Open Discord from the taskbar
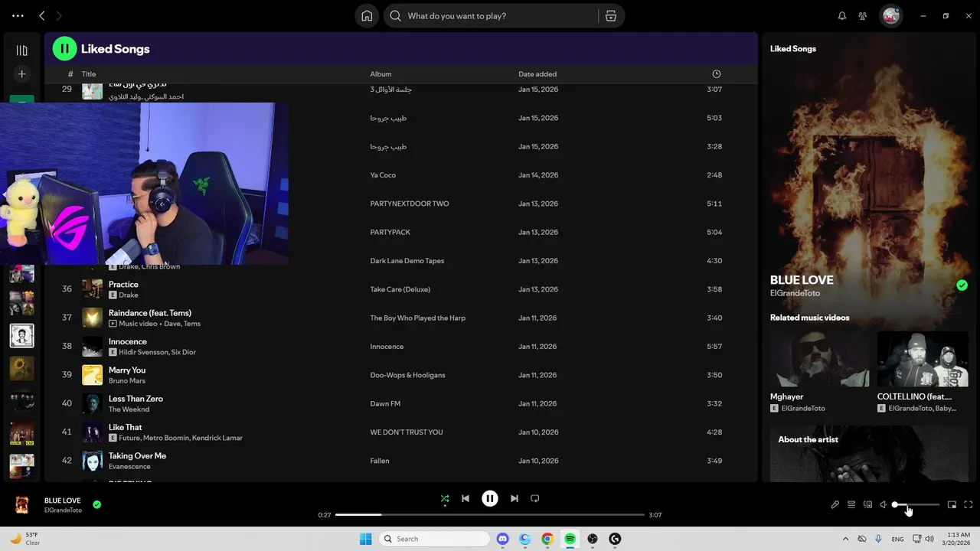Viewport: 980px width, 551px height. click(503, 539)
